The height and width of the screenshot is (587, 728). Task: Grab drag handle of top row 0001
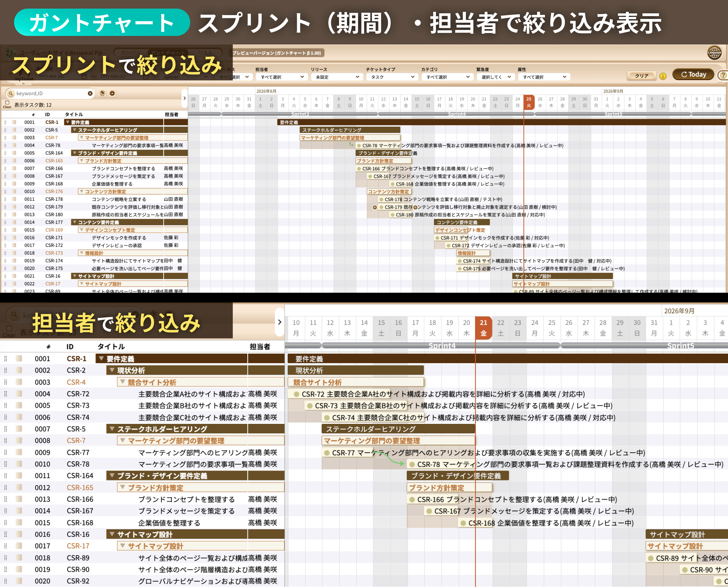pyautogui.click(x=5, y=122)
